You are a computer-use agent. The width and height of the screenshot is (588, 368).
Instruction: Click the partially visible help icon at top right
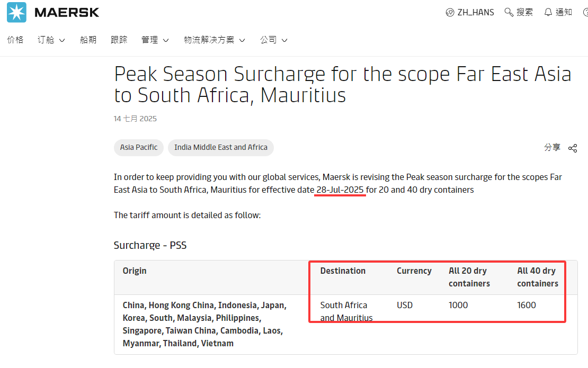pyautogui.click(x=585, y=12)
